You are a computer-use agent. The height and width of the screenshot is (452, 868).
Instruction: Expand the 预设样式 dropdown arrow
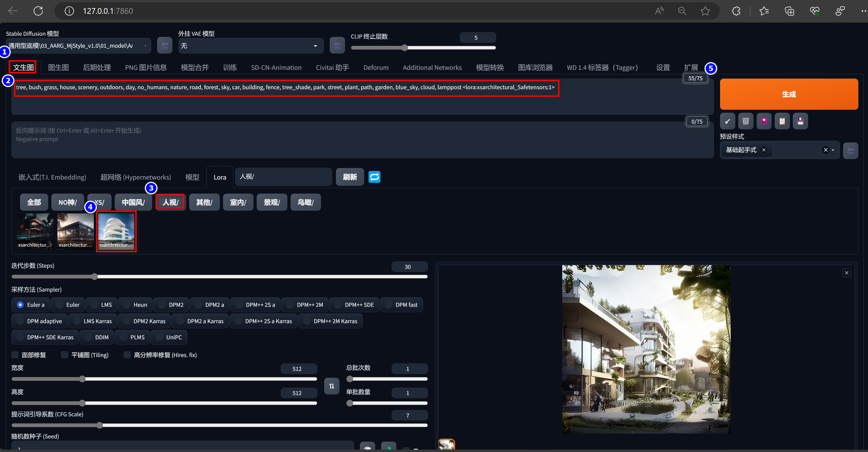coord(833,150)
